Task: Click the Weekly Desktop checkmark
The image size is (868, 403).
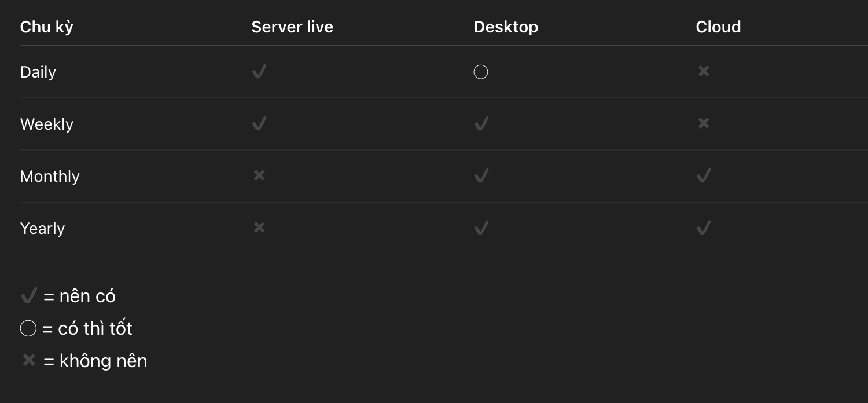Action: [x=481, y=124]
